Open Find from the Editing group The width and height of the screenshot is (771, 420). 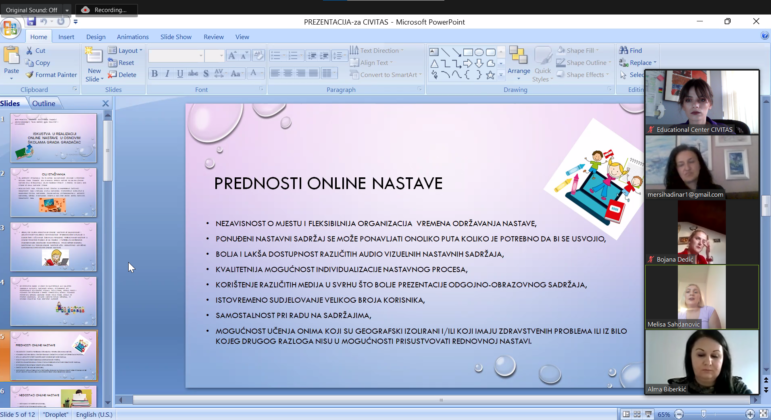click(631, 51)
